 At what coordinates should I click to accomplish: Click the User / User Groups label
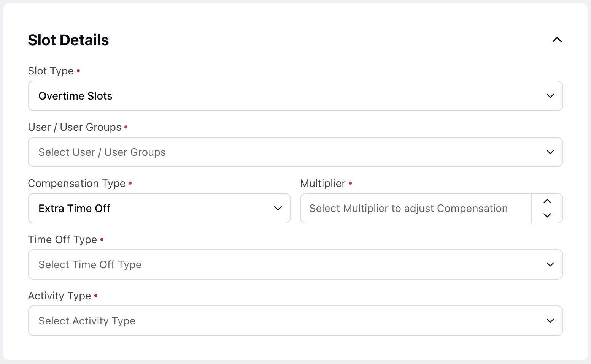coord(75,127)
